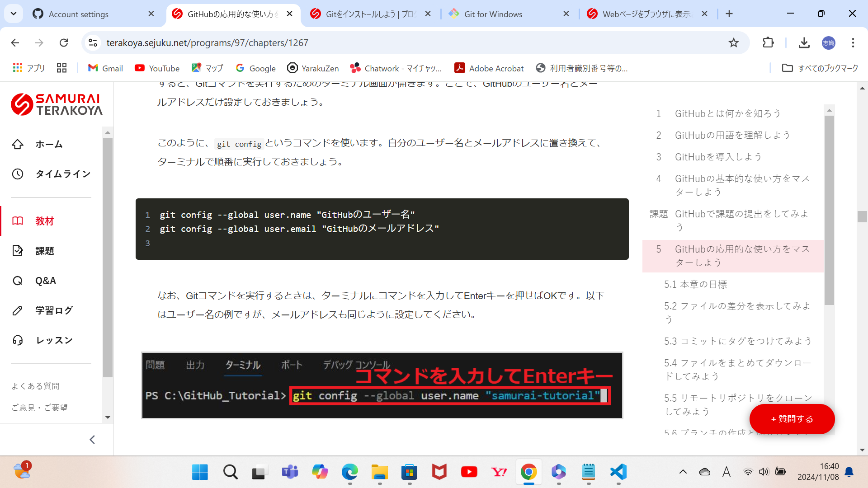Open the SAMURAI TERAKOYA logo home link

57,104
